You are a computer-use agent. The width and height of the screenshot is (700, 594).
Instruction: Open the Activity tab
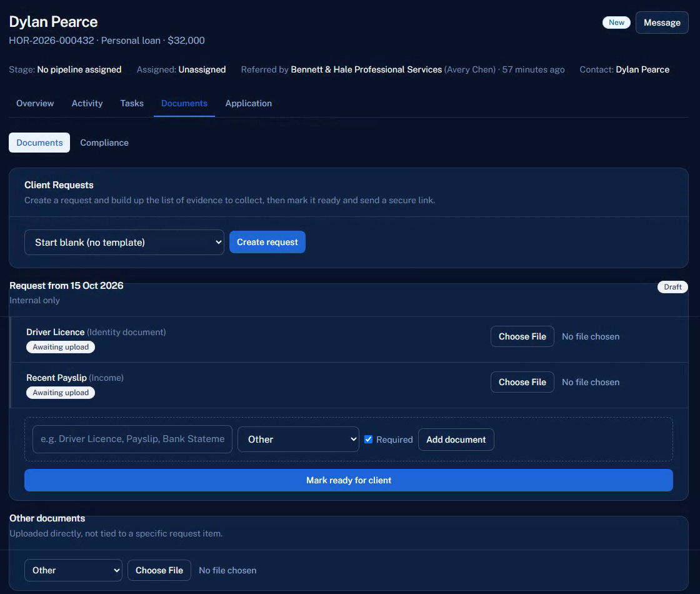[x=87, y=103]
